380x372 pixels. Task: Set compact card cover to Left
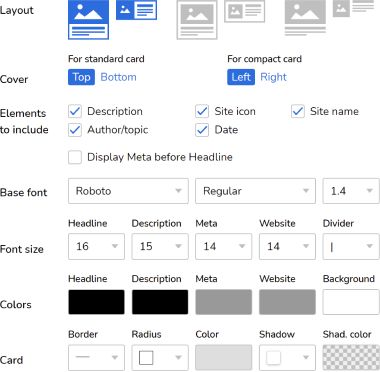[x=241, y=77]
